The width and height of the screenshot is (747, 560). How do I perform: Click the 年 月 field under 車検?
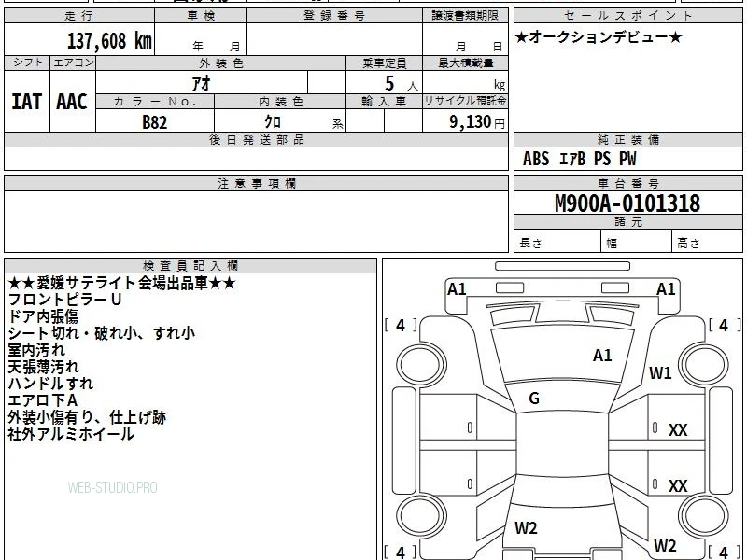(x=201, y=39)
